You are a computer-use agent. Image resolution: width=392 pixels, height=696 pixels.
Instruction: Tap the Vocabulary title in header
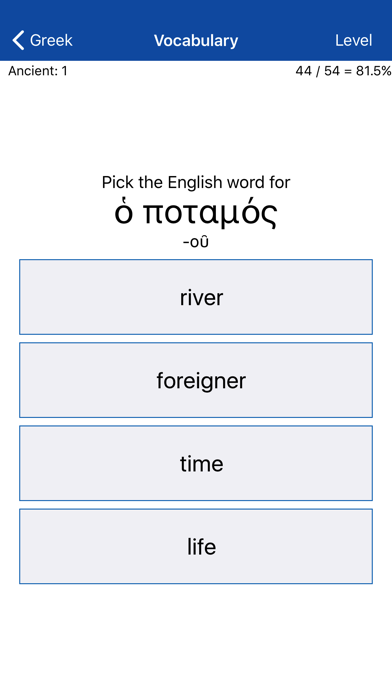point(196,40)
